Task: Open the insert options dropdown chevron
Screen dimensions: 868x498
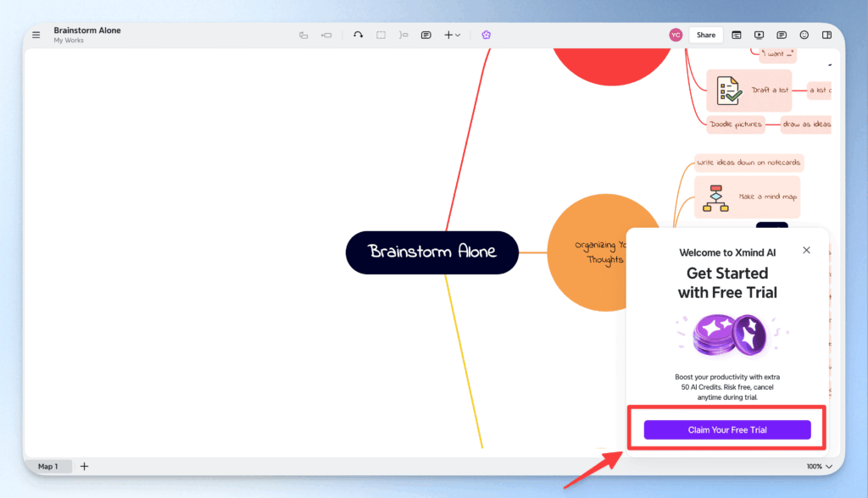Action: [458, 35]
